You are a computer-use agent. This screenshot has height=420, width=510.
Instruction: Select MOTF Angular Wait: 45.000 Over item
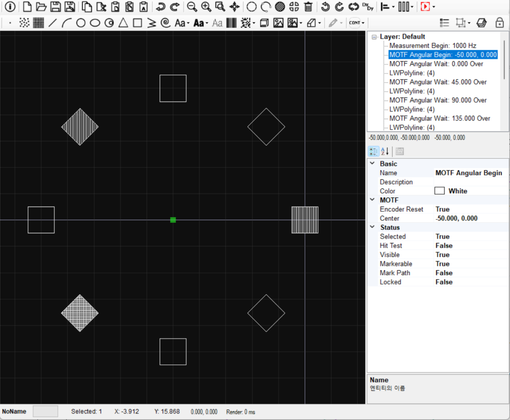[438, 82]
